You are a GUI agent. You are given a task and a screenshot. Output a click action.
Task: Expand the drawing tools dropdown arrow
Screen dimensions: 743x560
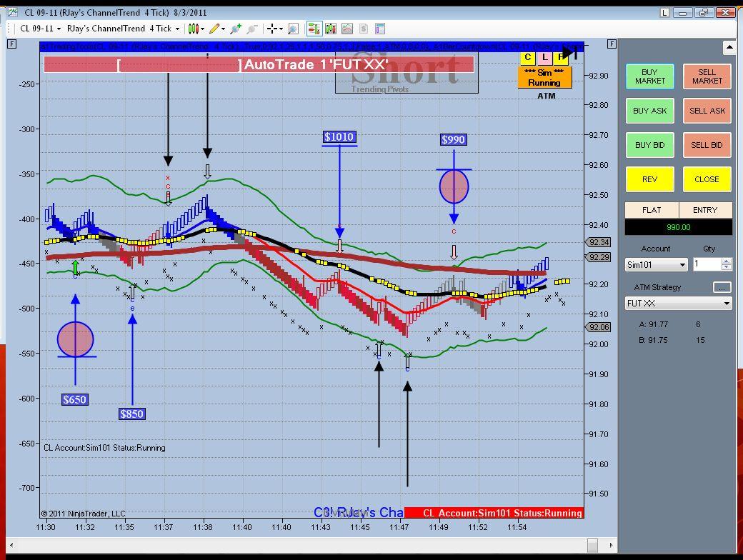point(223,29)
